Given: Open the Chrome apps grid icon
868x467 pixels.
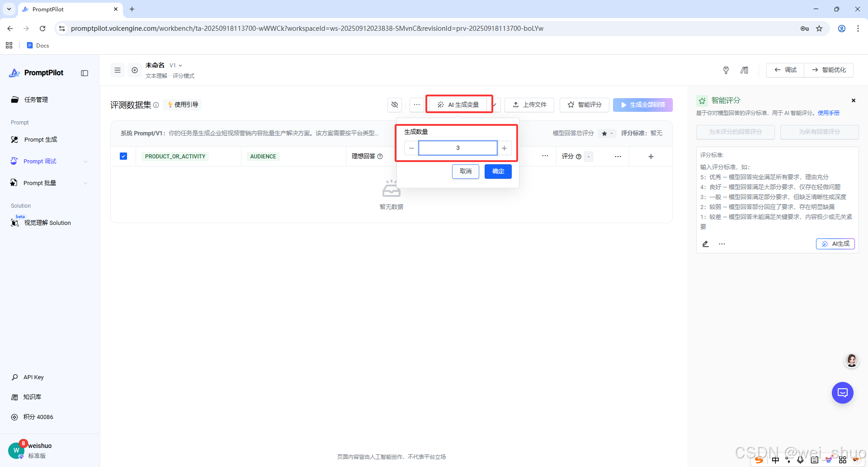Looking at the screenshot, I should 9,45.
